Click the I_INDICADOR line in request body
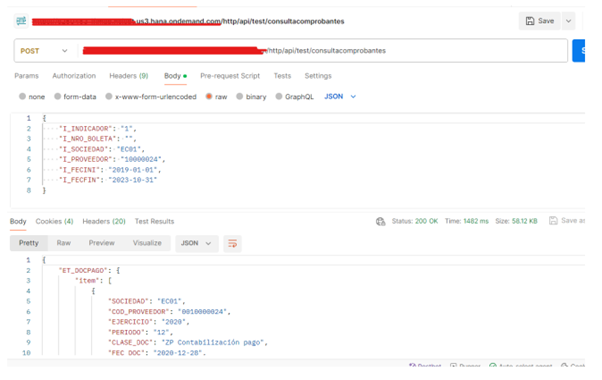This screenshot has height=380, width=602. [x=98, y=129]
